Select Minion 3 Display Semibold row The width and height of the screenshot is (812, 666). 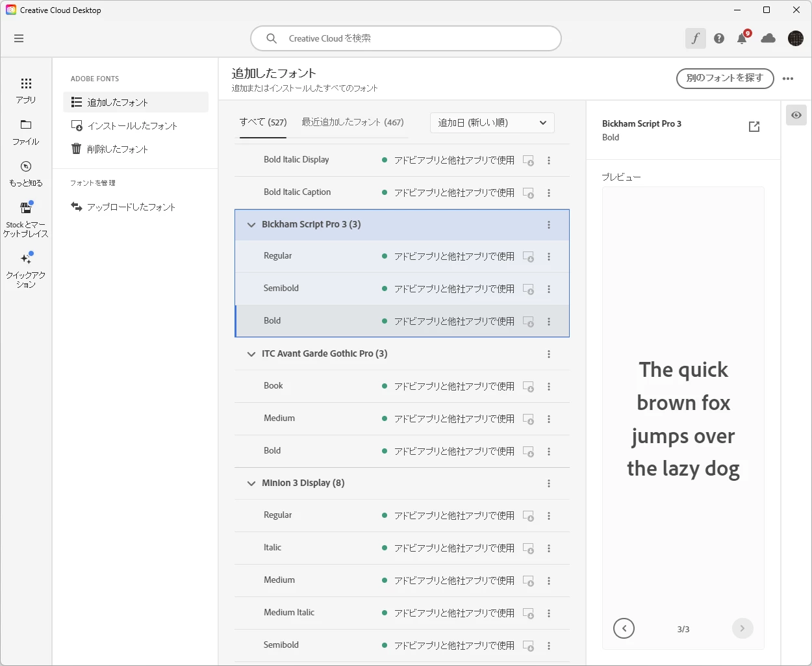point(402,645)
